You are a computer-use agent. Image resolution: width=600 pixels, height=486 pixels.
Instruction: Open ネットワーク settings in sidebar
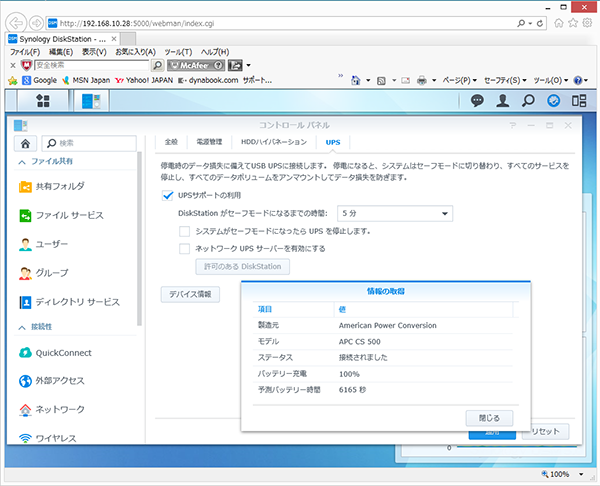(52, 409)
